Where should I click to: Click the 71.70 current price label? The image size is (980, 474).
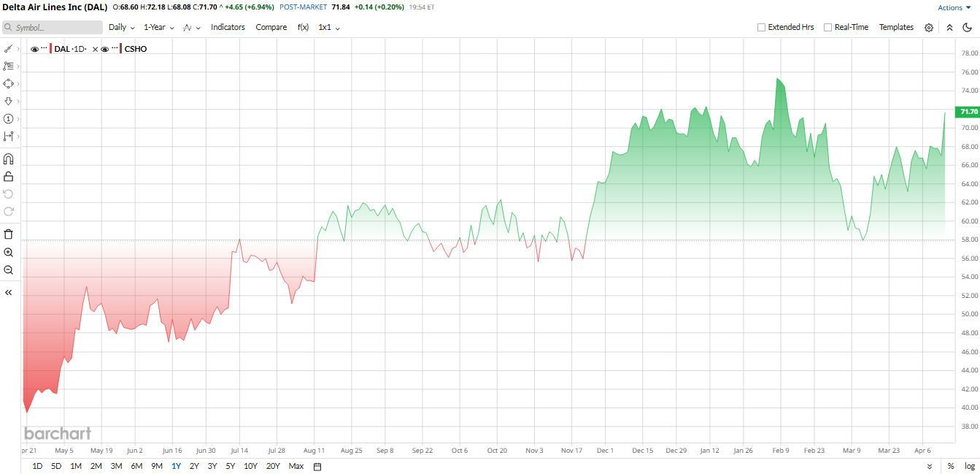[x=968, y=112]
